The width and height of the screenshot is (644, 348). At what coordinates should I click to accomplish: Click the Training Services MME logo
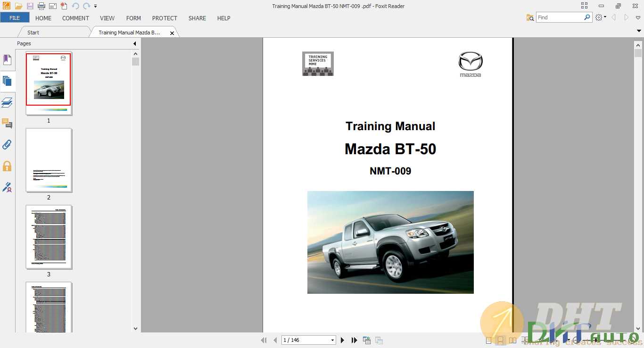coord(318,64)
